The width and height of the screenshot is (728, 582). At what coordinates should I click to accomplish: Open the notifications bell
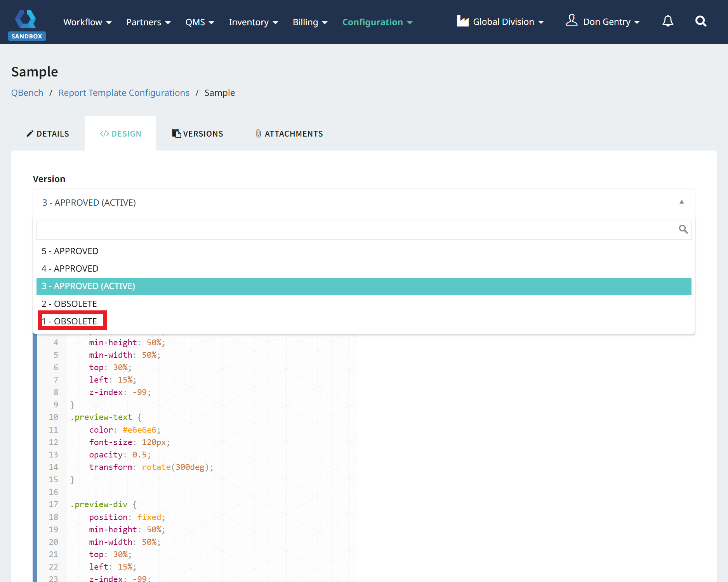pyautogui.click(x=667, y=21)
